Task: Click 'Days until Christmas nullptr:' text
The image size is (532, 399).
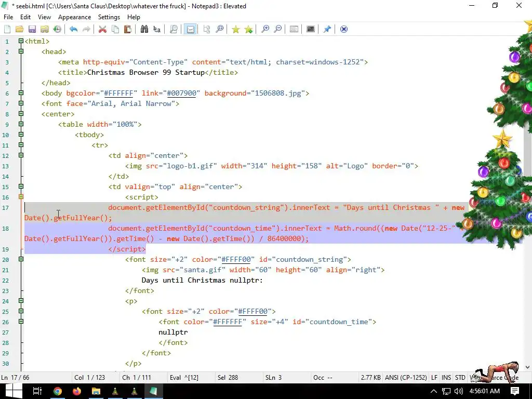Action: click(202, 280)
